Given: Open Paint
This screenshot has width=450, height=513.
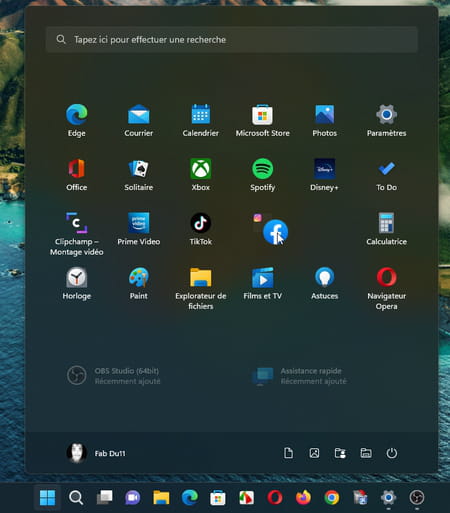Looking at the screenshot, I should pyautogui.click(x=139, y=283).
